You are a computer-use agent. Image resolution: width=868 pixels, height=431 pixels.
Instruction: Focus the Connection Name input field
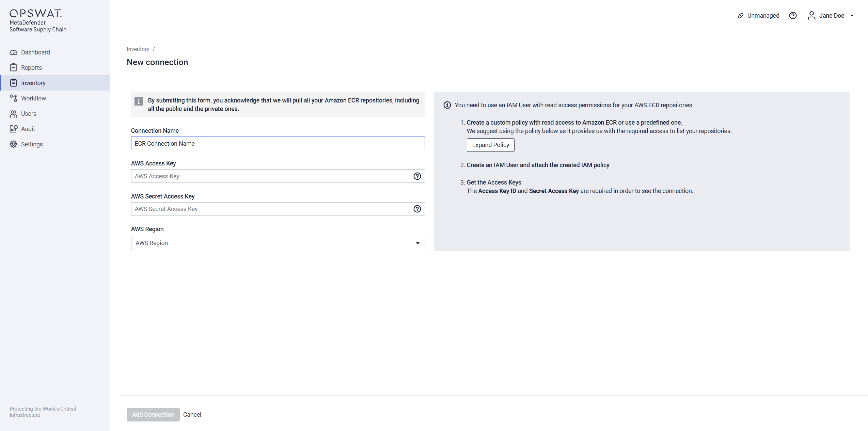click(278, 143)
